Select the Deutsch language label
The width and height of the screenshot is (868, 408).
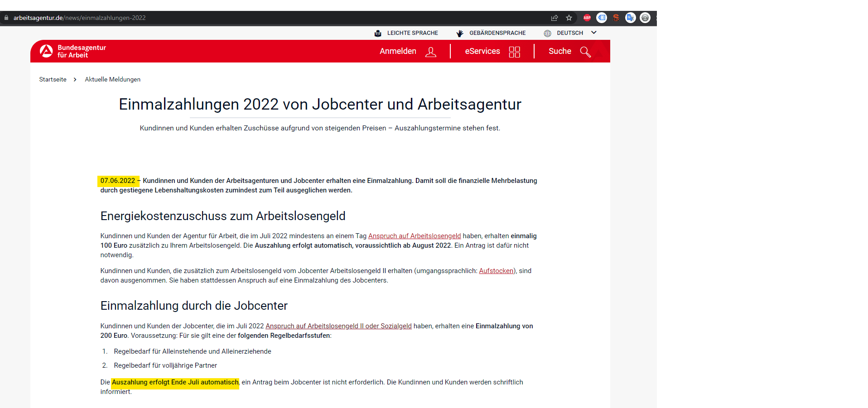(x=570, y=33)
